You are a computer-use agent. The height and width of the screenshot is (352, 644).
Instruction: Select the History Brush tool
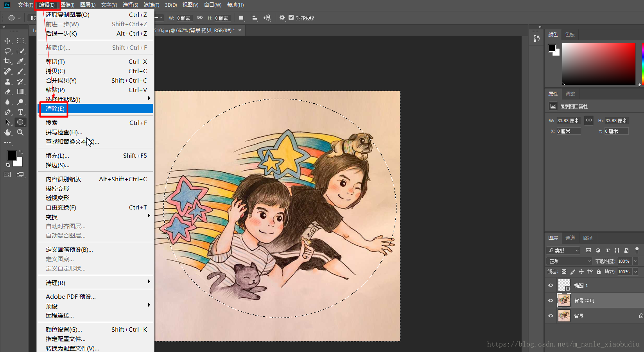(x=20, y=81)
